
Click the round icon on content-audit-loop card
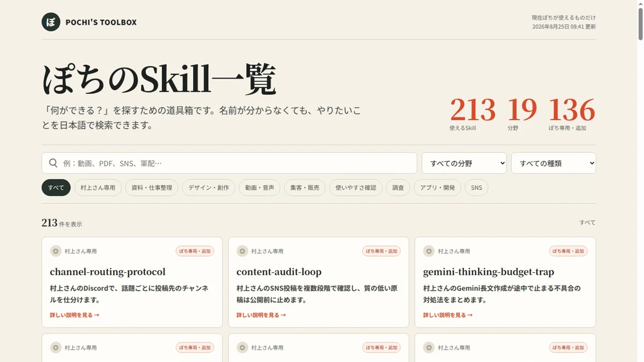[x=242, y=251]
